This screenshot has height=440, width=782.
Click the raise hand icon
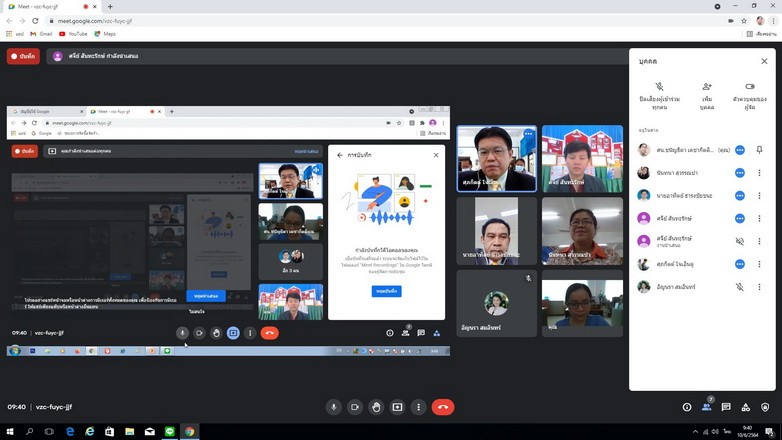[376, 407]
